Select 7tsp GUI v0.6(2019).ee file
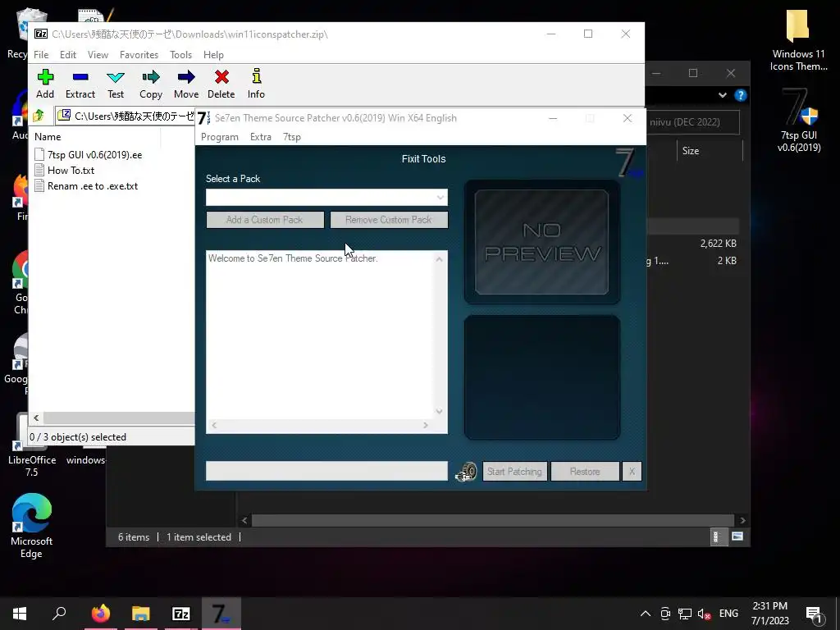The height and width of the screenshot is (630, 840). pos(89,155)
